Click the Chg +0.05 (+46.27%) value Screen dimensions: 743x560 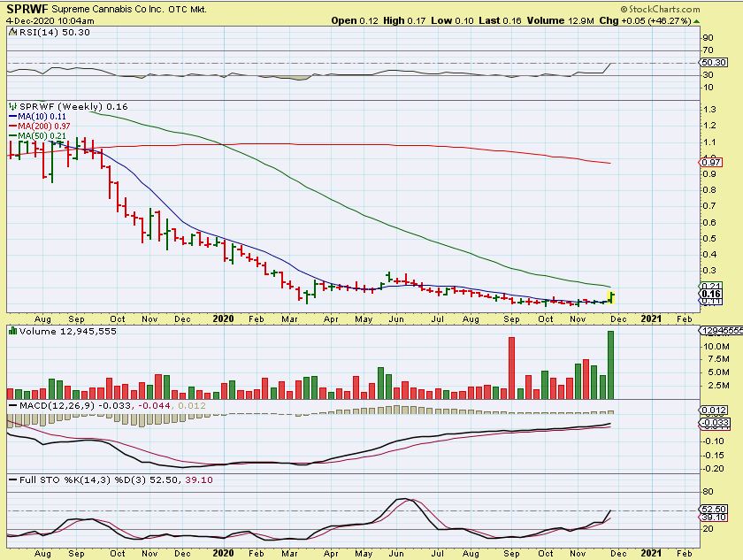point(645,21)
